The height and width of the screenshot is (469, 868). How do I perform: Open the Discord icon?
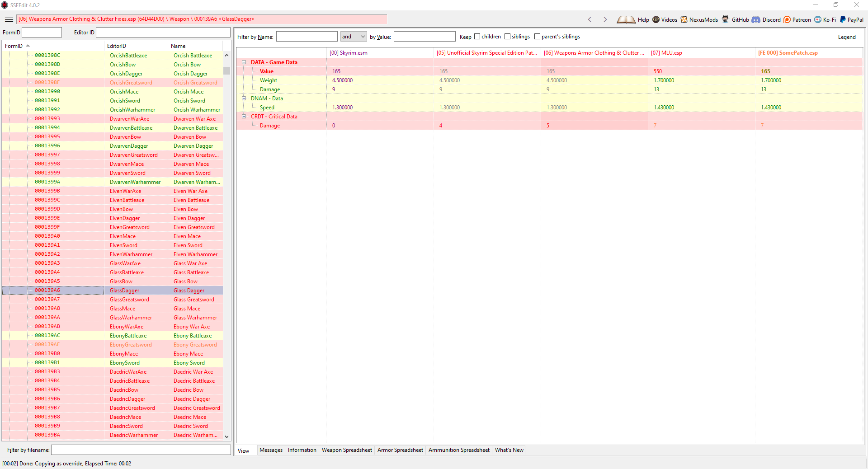tap(756, 19)
